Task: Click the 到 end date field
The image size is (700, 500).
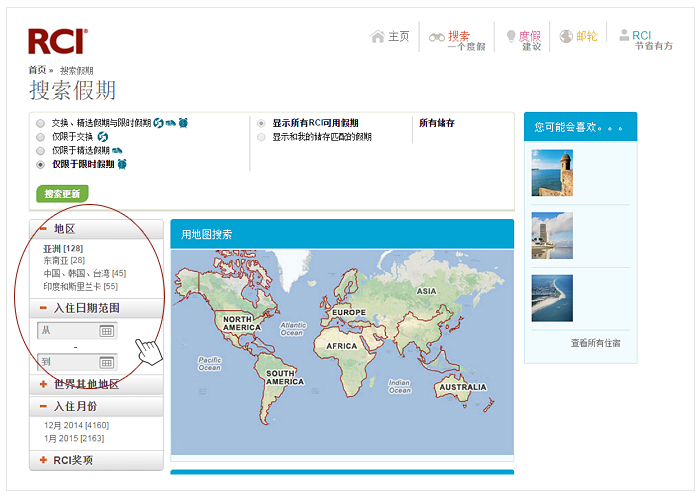Action: pyautogui.click(x=77, y=362)
